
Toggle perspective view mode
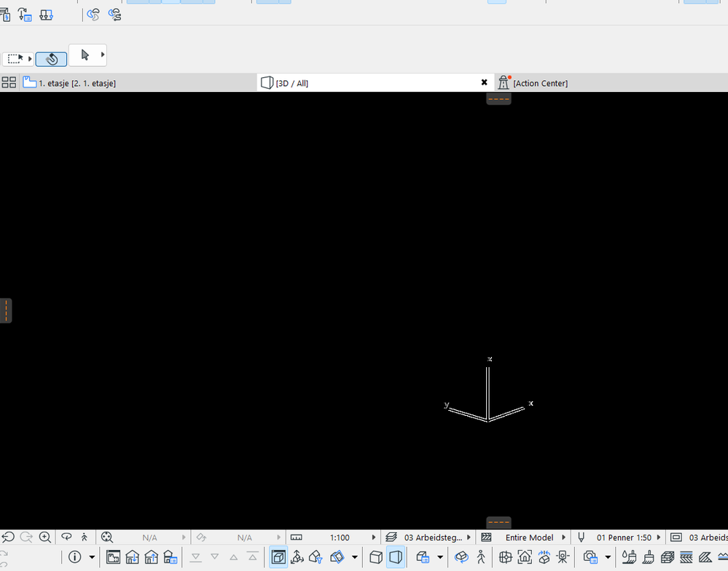(396, 557)
